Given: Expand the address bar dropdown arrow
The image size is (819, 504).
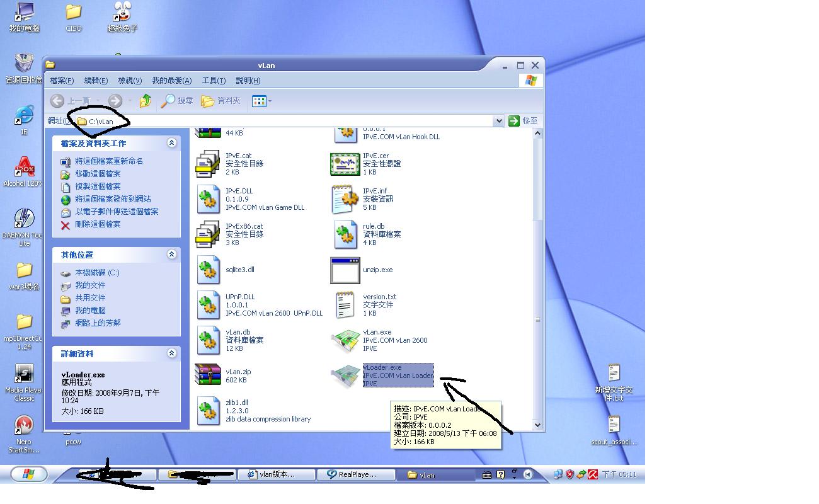Looking at the screenshot, I should (498, 121).
